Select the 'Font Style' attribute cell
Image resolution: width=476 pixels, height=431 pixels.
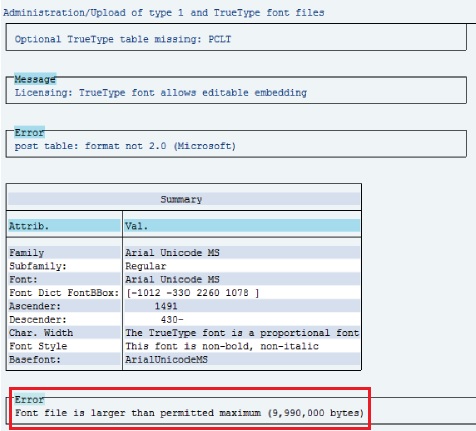[x=64, y=346]
